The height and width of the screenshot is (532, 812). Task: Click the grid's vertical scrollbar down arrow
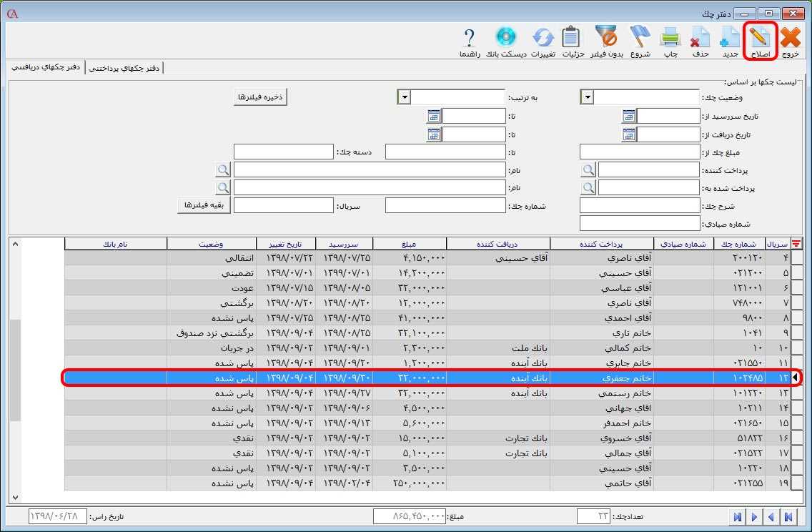[x=15, y=497]
